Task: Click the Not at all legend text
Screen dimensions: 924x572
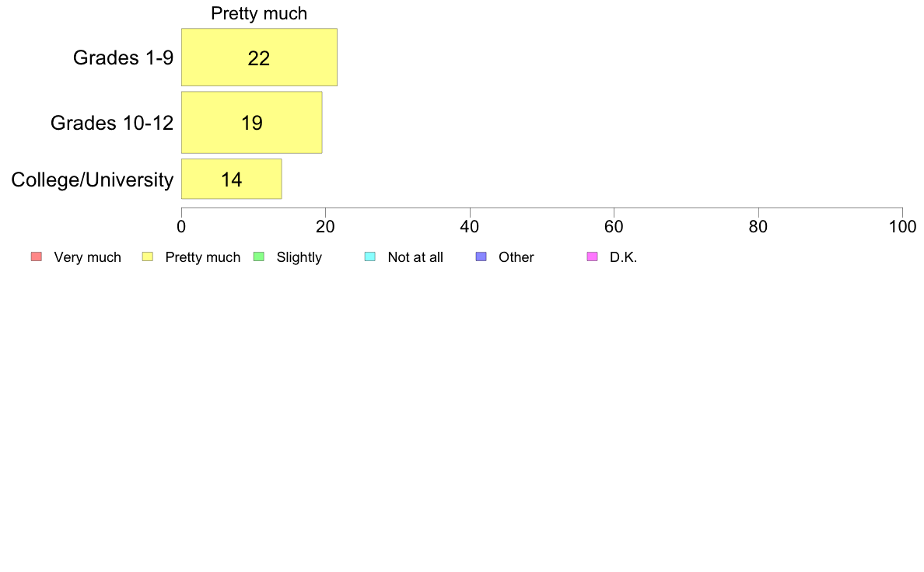Action: pyautogui.click(x=415, y=257)
